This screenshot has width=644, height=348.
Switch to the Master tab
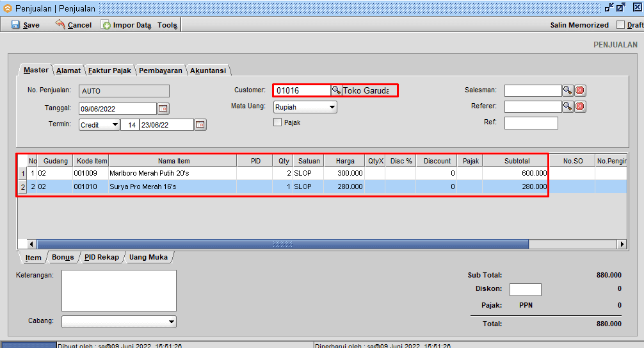click(x=36, y=70)
